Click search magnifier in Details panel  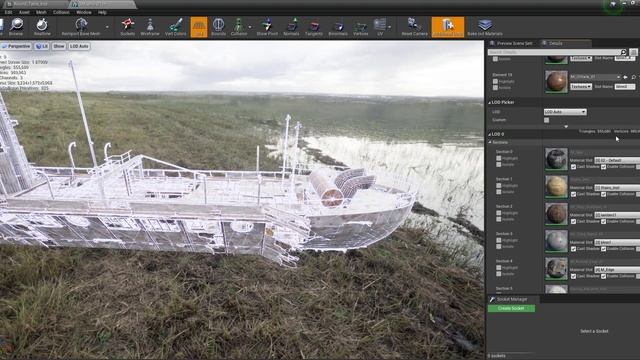[623, 52]
